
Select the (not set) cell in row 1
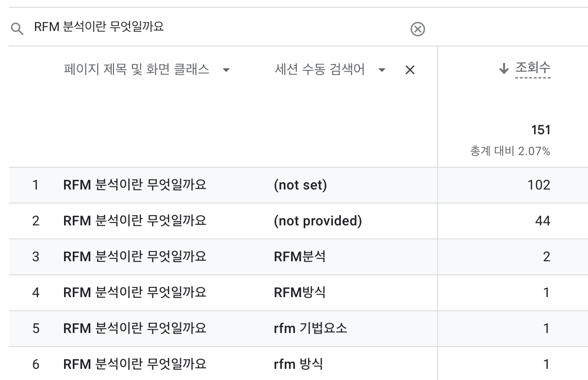[x=300, y=185]
